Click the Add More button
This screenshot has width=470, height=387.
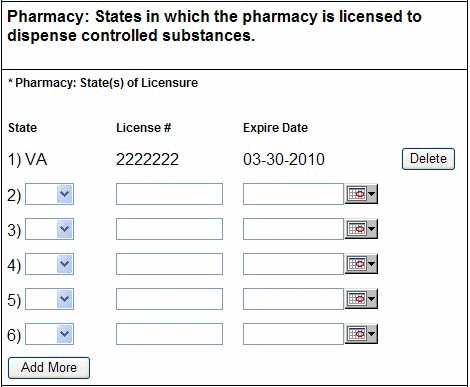[x=49, y=368]
